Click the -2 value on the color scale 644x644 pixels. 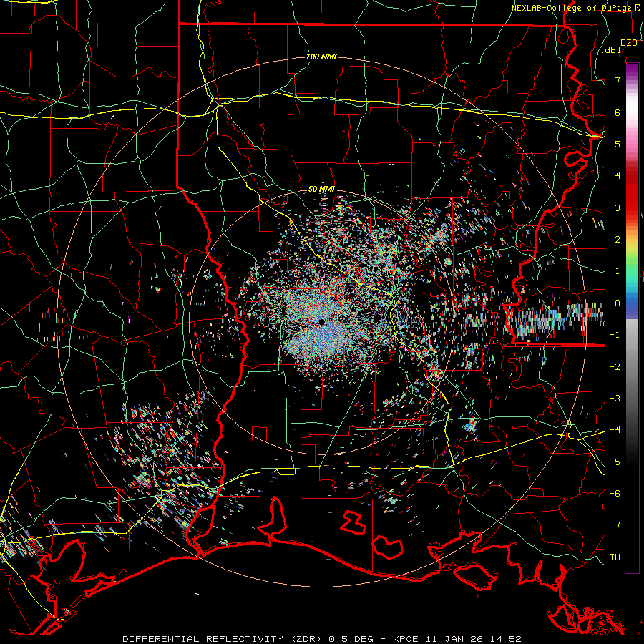pyautogui.click(x=615, y=367)
